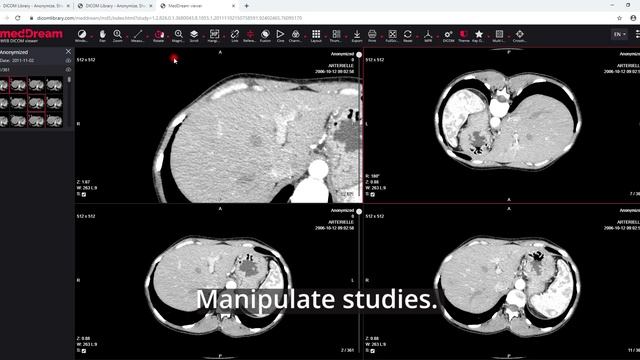Viewport: 640px width, 360px height.
Task: Open Key Objects star tool
Action: pyautogui.click(x=479, y=35)
